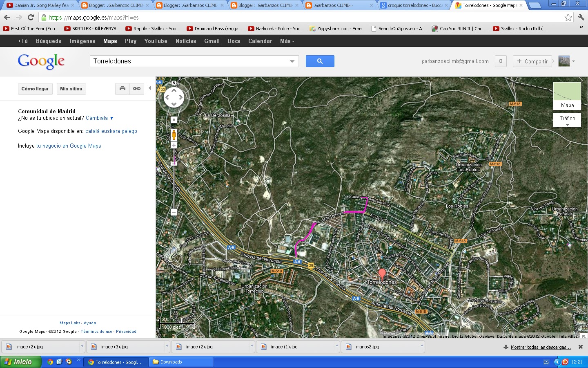Click the link-to-map chain icon
Viewport: 588px width, 368px height.
tap(137, 89)
